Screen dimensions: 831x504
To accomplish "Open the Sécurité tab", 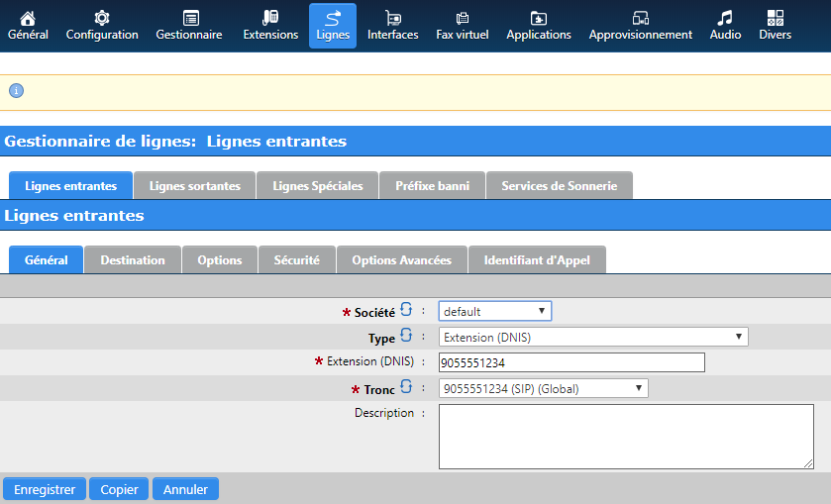I will click(x=296, y=260).
